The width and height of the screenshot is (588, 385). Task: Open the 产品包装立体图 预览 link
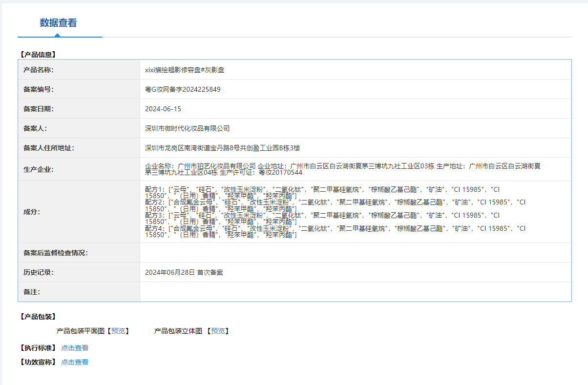coord(217,331)
